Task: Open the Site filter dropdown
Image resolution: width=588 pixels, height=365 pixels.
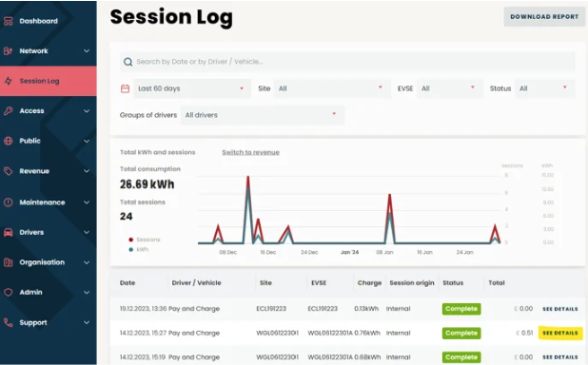Action: (332, 88)
